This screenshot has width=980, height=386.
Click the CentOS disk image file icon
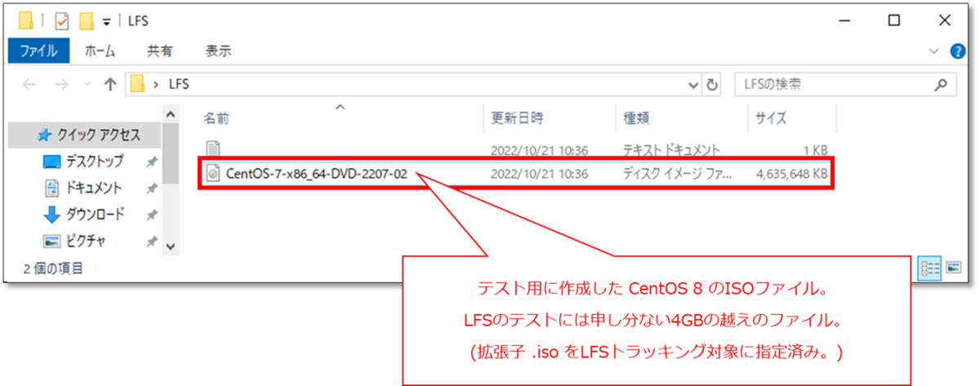pyautogui.click(x=212, y=173)
